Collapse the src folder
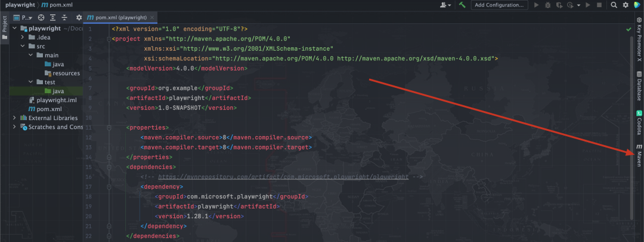 pyautogui.click(x=23, y=47)
